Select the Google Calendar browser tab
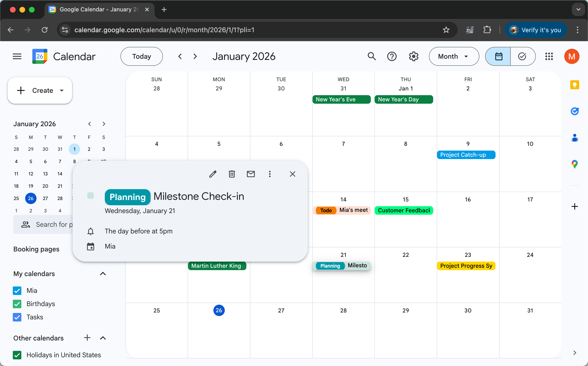This screenshot has width=588, height=366. (x=95, y=10)
